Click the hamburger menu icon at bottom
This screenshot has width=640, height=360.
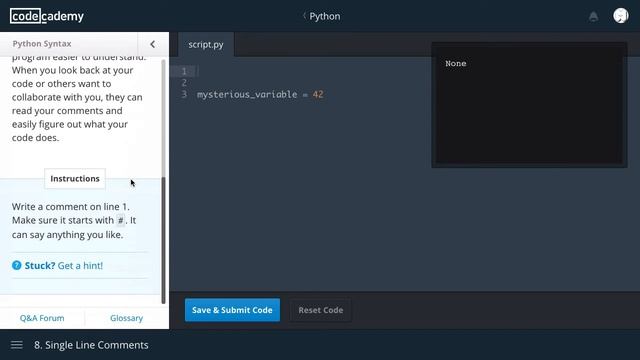(17, 345)
